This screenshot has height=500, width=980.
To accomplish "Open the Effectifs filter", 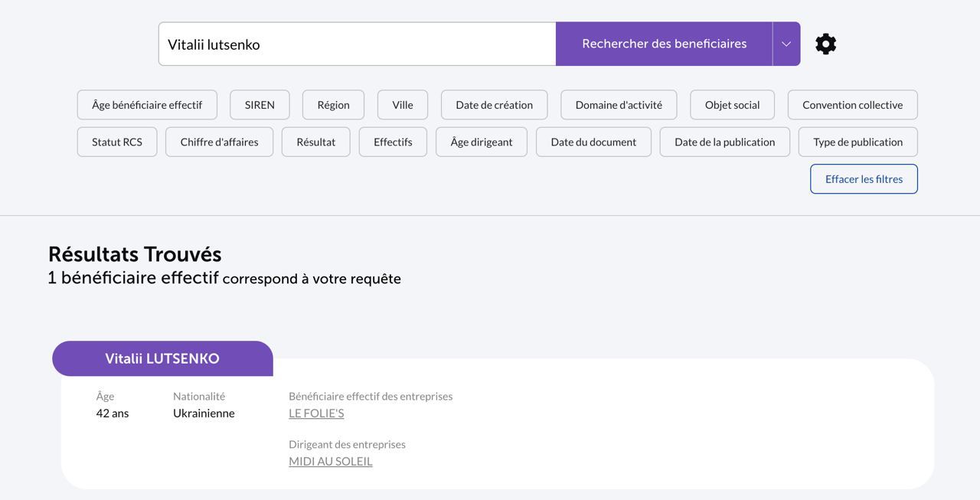I will pos(393,142).
